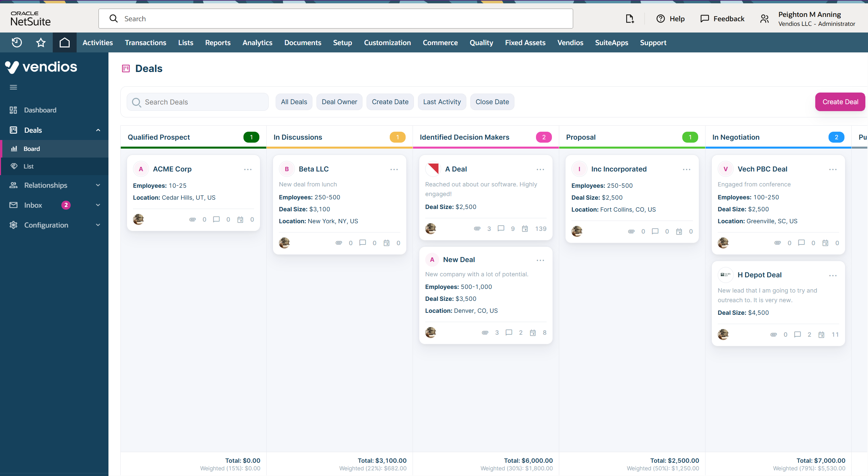Click the Identified Decision Makers column header
The width and height of the screenshot is (868, 476).
464,137
